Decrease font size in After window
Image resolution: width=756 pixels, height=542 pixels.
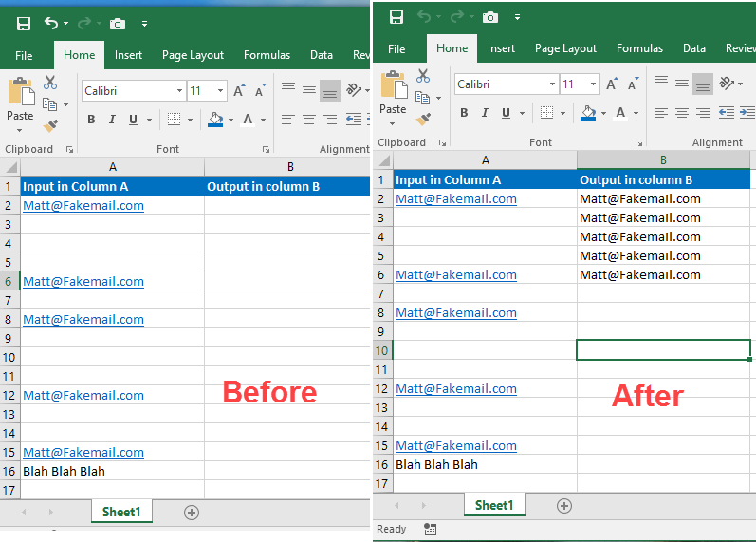point(633,84)
